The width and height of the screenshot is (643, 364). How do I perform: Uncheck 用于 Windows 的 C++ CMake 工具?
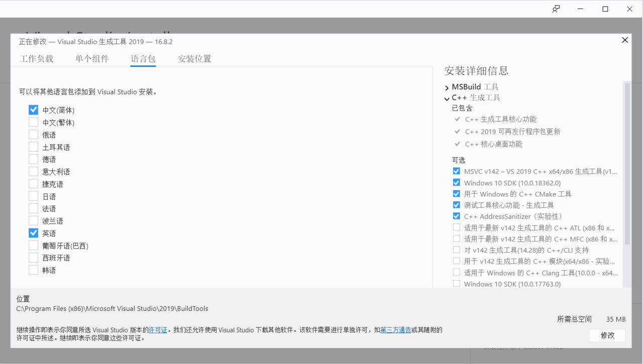[456, 193]
